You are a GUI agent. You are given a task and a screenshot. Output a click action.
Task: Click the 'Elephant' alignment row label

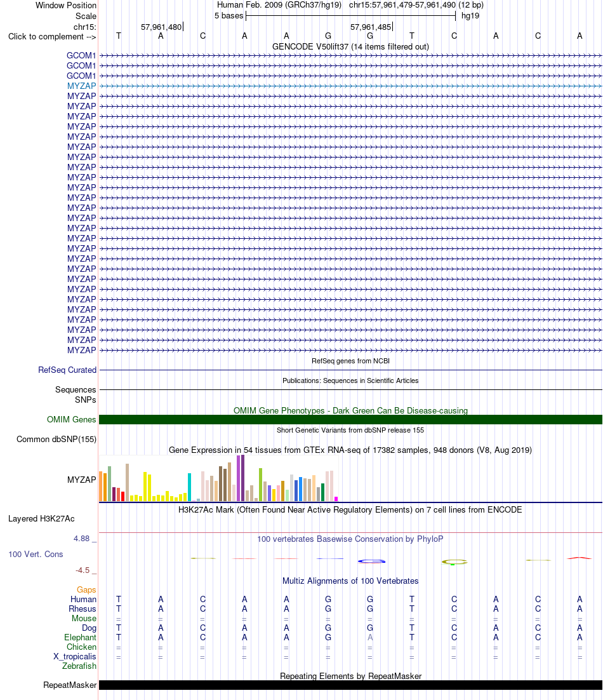tap(80, 638)
